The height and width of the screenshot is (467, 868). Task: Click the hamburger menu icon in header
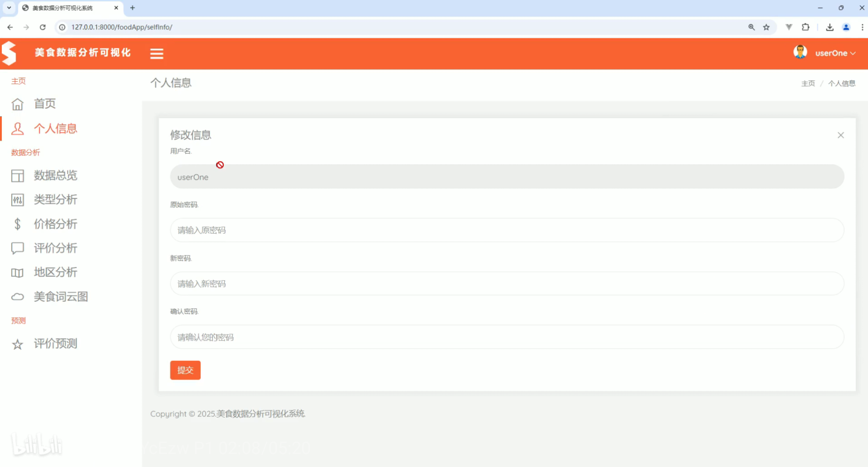click(x=156, y=54)
